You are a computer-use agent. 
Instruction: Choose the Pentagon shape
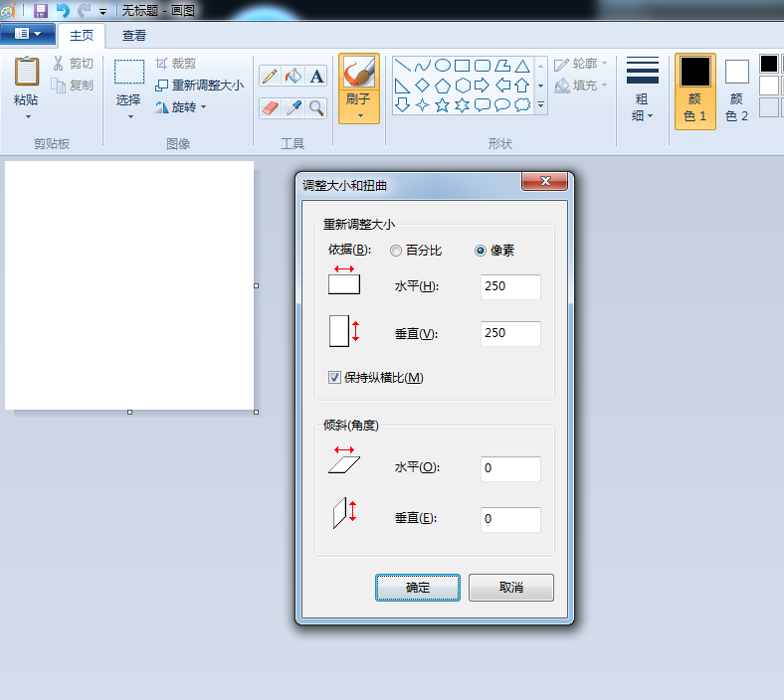coord(443,86)
